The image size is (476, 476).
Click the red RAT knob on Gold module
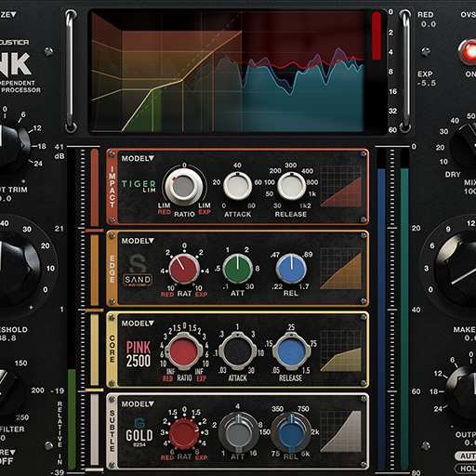184,433
